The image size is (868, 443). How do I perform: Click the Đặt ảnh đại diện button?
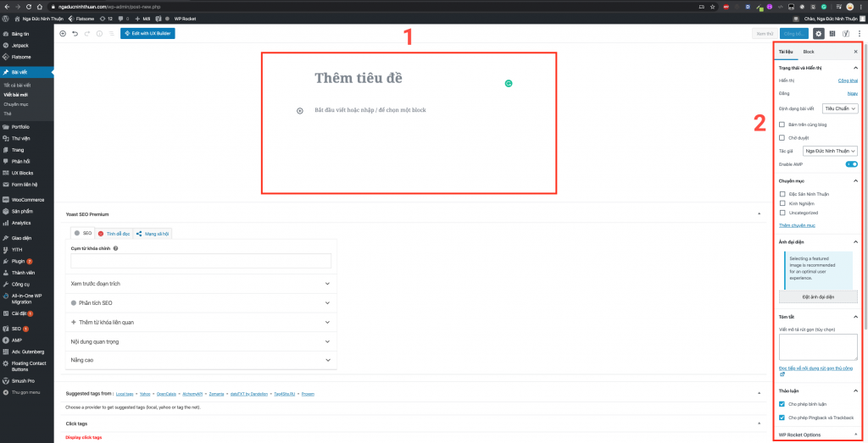click(x=818, y=297)
